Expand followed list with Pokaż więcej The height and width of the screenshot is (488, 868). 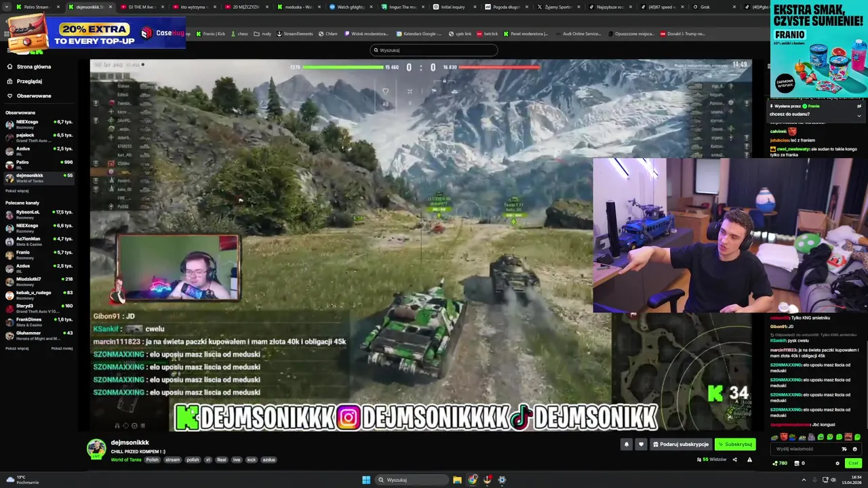(x=17, y=190)
